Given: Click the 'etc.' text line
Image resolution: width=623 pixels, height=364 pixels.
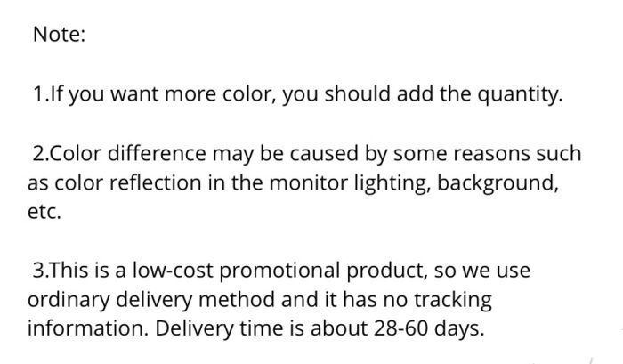Looking at the screenshot, I should (x=44, y=212).
